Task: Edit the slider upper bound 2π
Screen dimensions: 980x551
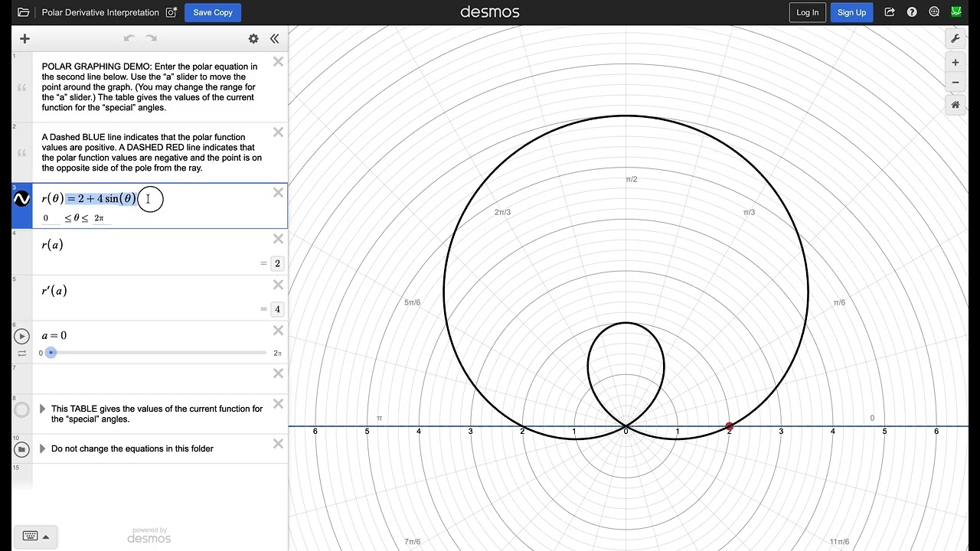Action: 277,354
